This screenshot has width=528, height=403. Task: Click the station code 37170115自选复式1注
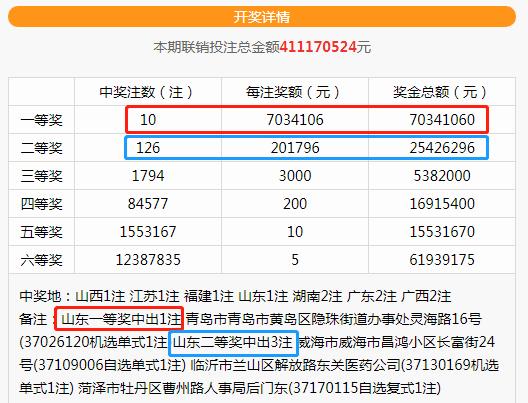(x=365, y=388)
